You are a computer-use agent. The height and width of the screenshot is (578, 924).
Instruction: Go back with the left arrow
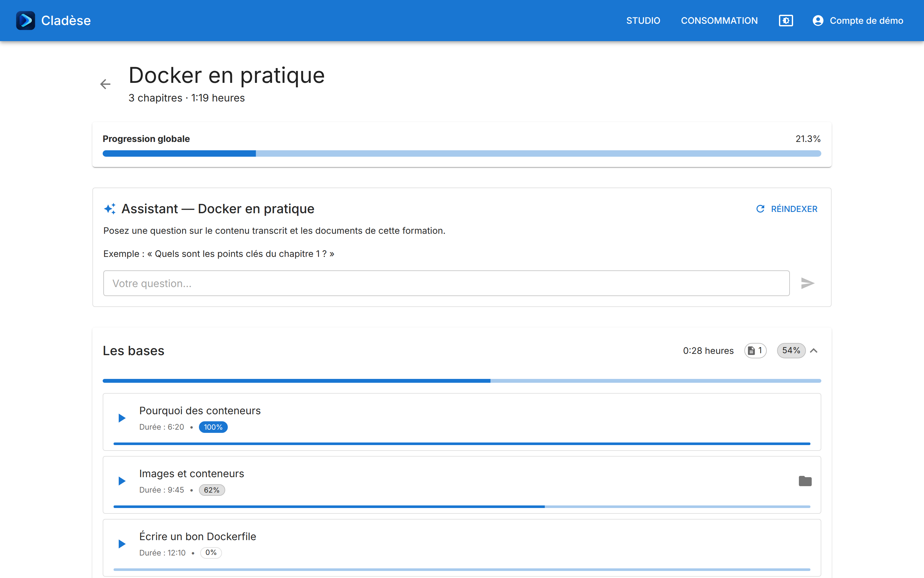pos(105,84)
